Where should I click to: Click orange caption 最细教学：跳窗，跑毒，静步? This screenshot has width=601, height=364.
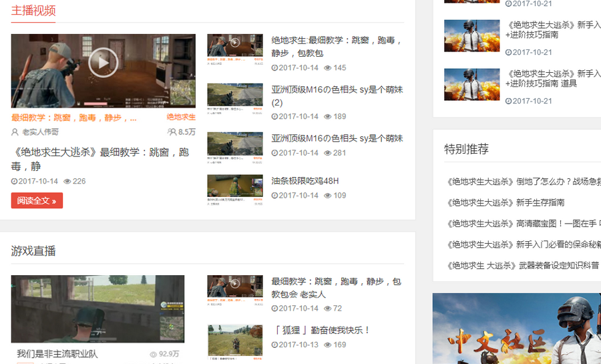(73, 118)
